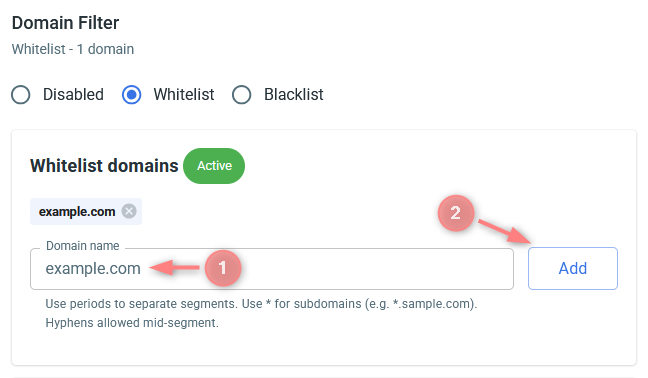Screen dimensions: 648x378
Task: Click the Add button
Action: click(x=573, y=269)
